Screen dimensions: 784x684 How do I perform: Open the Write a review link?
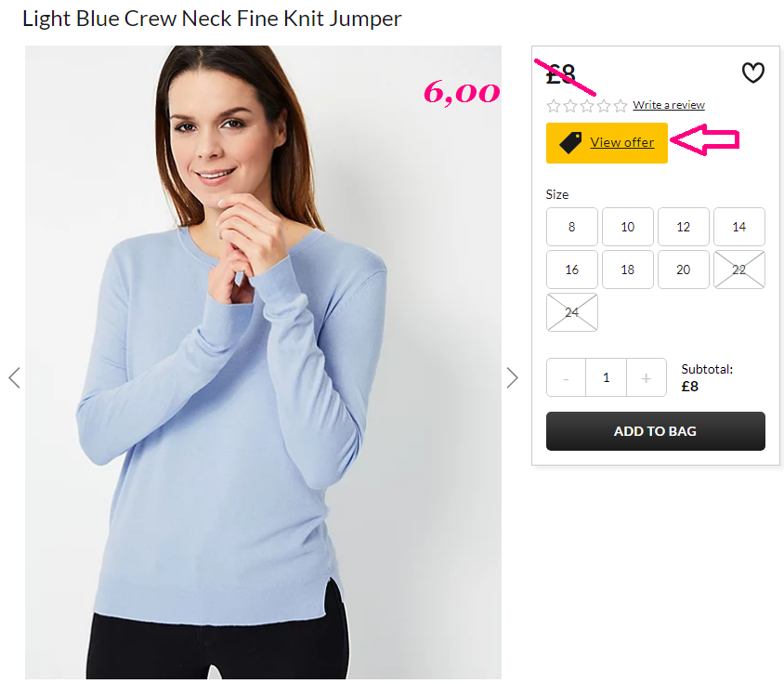(669, 105)
